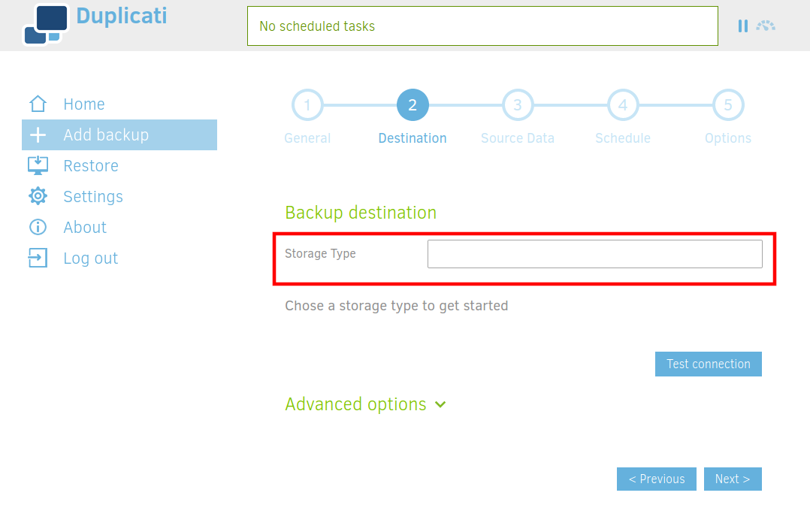Open the Storage Type dropdown
The height and width of the screenshot is (532, 810).
pos(594,253)
